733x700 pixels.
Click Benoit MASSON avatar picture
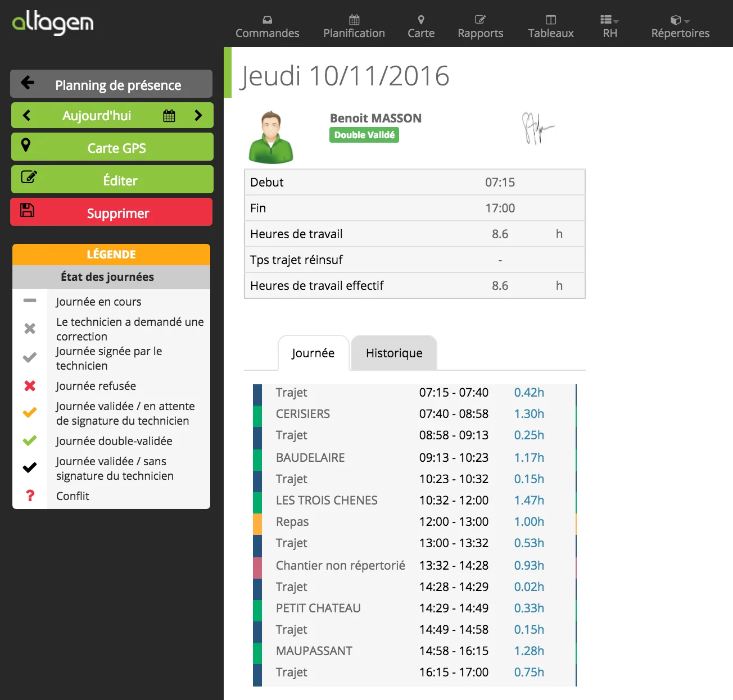[271, 137]
